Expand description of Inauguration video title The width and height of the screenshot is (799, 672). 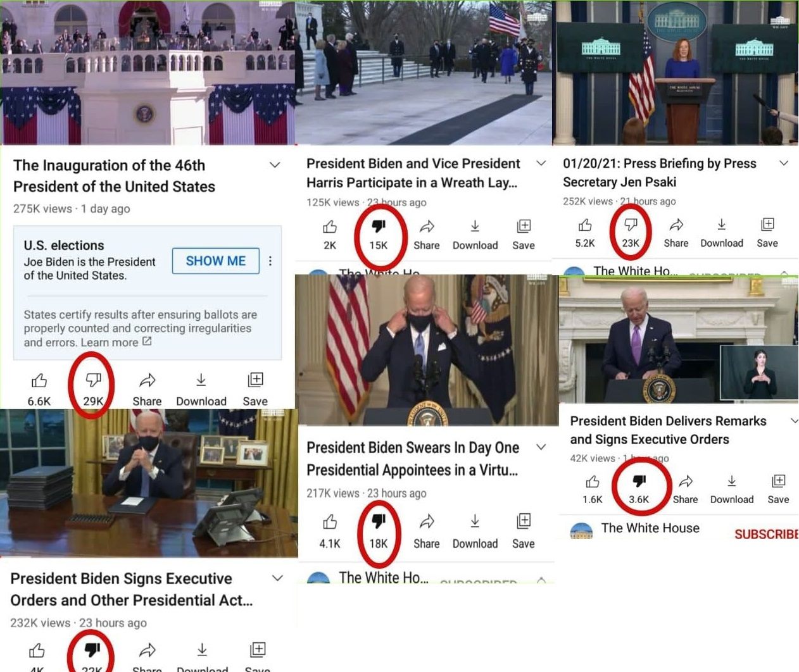click(x=275, y=165)
